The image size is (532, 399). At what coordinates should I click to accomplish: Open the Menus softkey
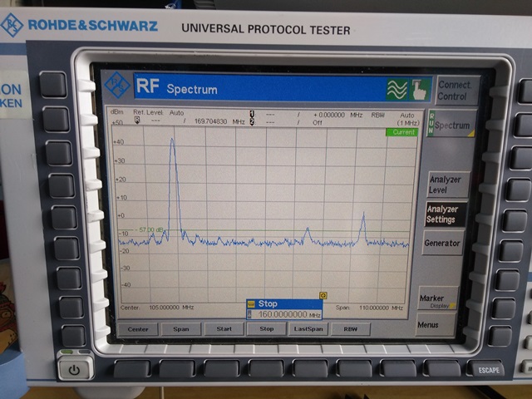[x=428, y=325]
